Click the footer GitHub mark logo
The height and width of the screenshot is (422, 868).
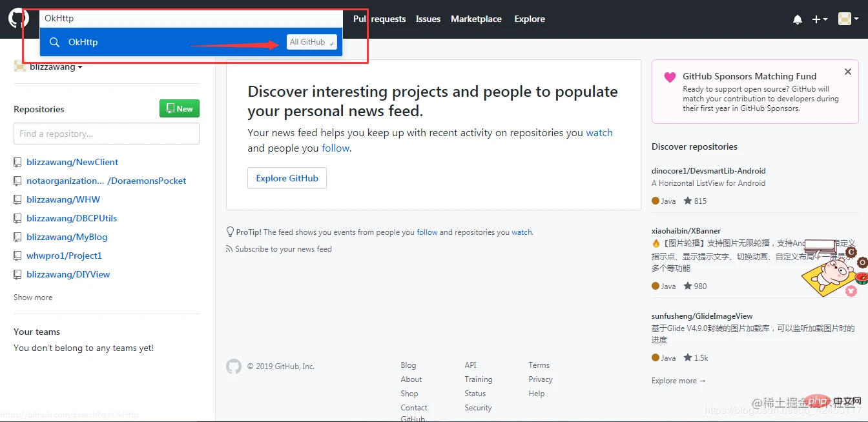click(x=233, y=367)
